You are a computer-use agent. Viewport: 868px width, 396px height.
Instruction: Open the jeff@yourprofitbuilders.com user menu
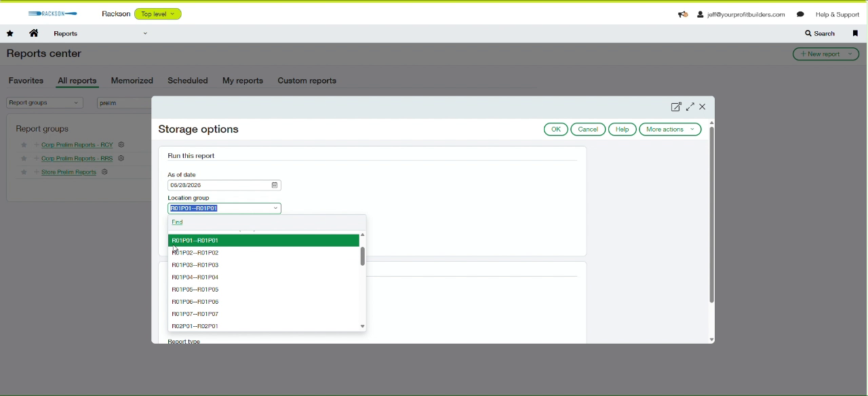[741, 14]
